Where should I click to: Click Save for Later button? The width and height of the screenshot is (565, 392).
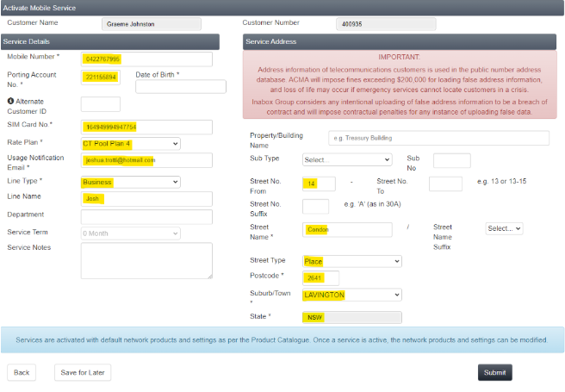tap(82, 372)
